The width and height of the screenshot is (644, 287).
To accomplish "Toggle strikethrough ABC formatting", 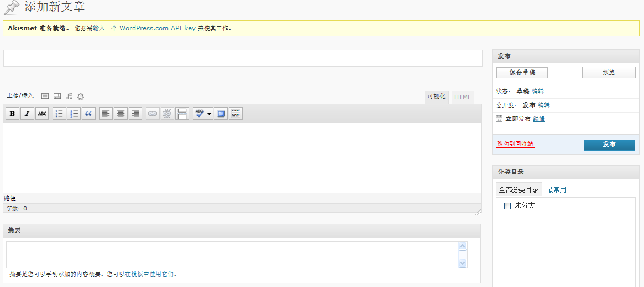I will pyautogui.click(x=42, y=114).
